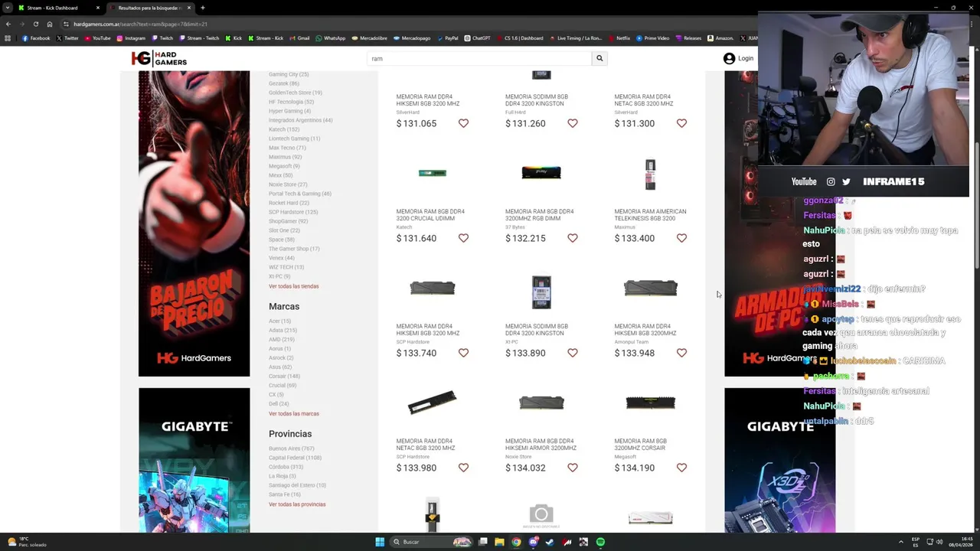Click the RGB DIMM RAM product image
The width and height of the screenshot is (980, 551).
pos(541,174)
